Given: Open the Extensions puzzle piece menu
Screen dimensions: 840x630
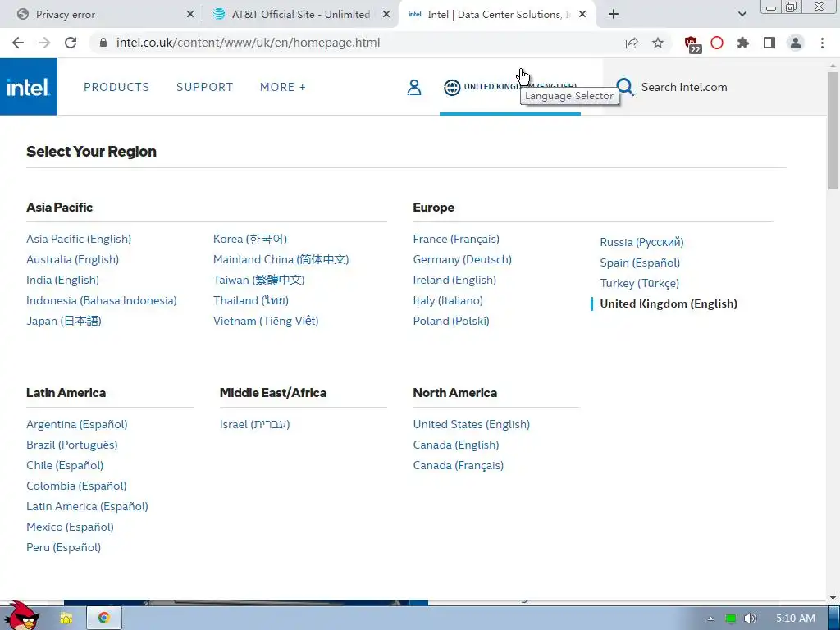Looking at the screenshot, I should tap(743, 43).
